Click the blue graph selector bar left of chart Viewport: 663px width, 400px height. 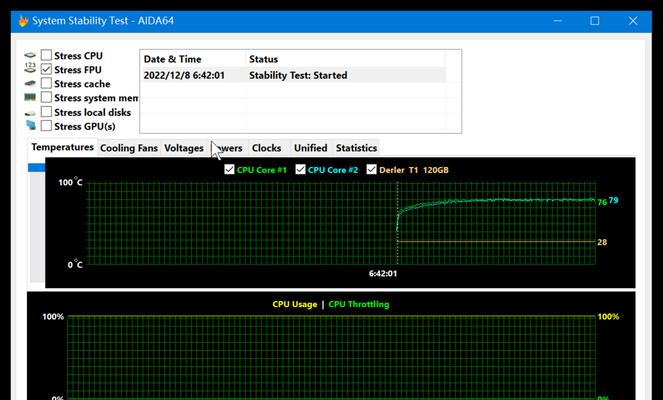[36, 167]
